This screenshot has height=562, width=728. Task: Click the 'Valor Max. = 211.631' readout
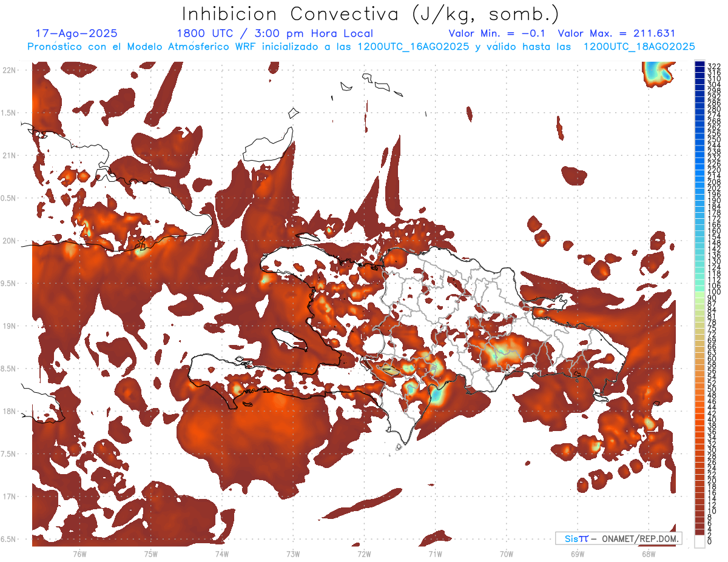point(616,33)
